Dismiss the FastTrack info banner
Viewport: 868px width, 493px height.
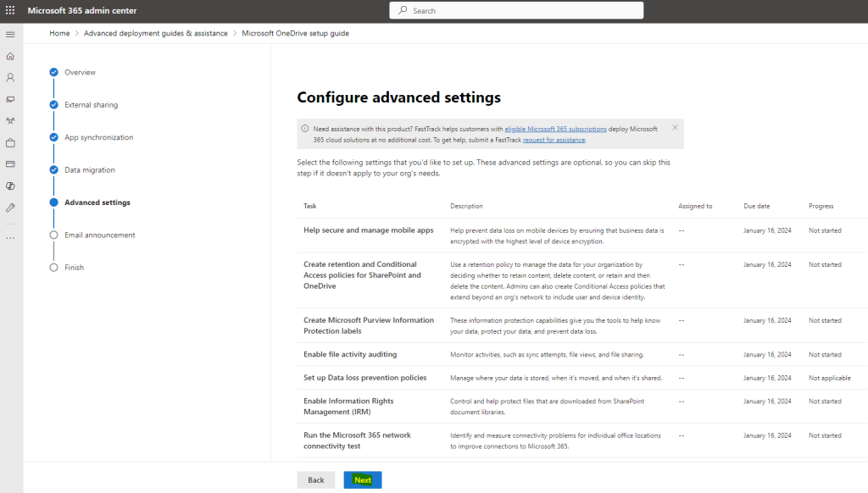[675, 127]
